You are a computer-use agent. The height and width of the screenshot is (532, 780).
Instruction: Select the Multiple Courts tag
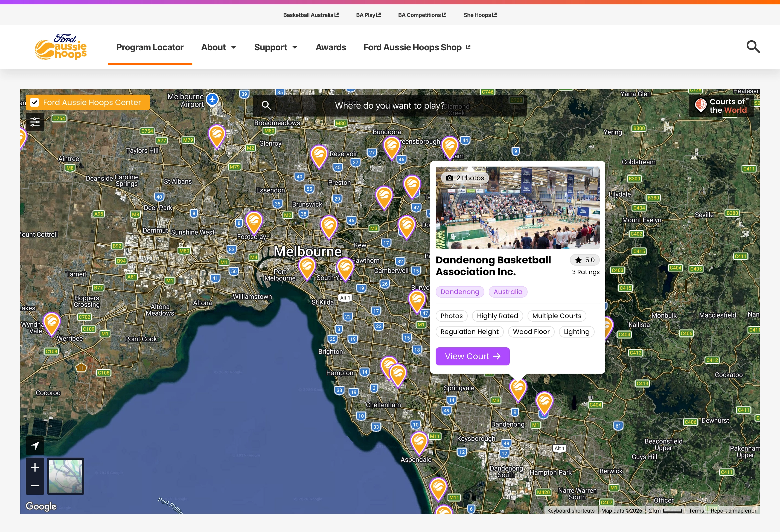pyautogui.click(x=557, y=316)
